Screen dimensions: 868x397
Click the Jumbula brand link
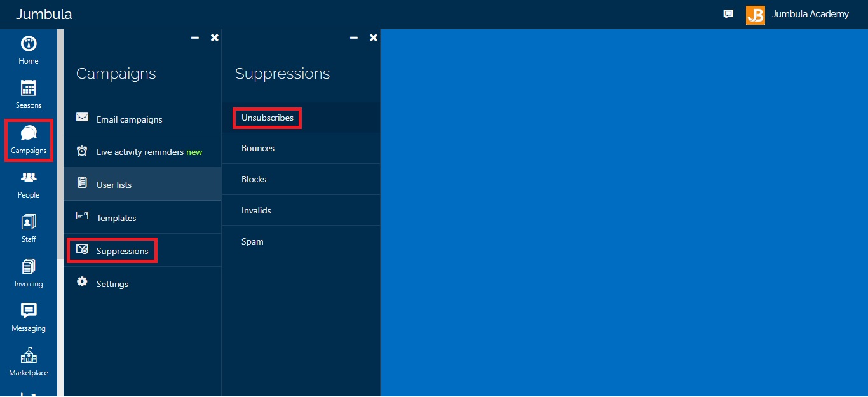point(44,14)
